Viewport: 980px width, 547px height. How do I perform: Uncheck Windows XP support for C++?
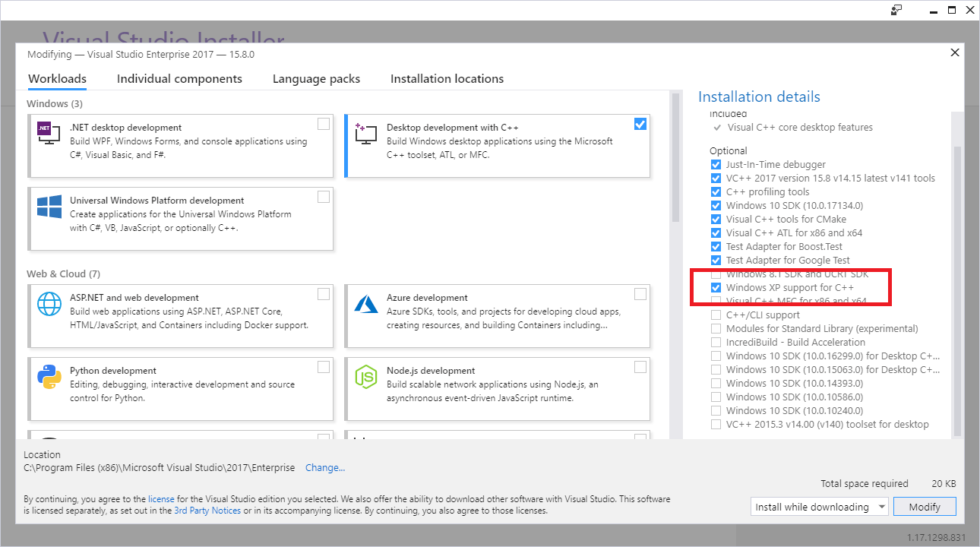[716, 288]
